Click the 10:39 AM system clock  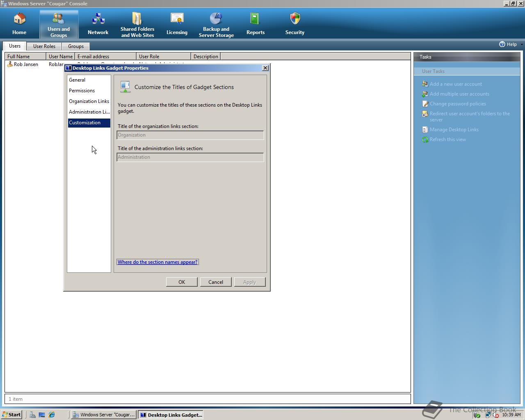click(511, 415)
